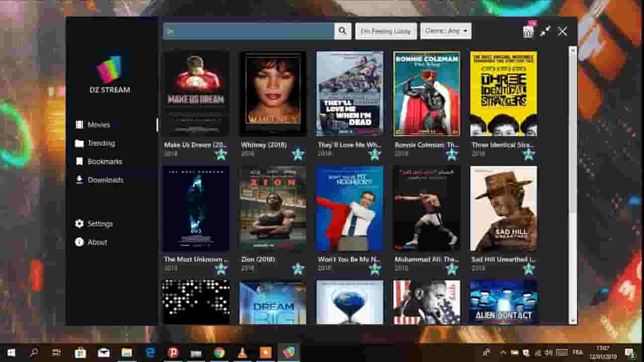Click the scrollbar down arrow
Viewport: 644px width, 362px height.
click(573, 320)
